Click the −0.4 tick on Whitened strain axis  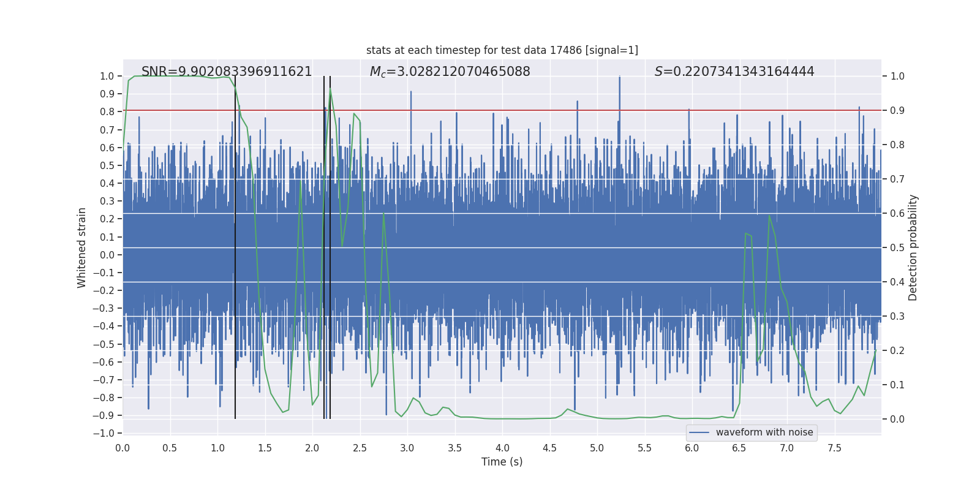click(104, 326)
